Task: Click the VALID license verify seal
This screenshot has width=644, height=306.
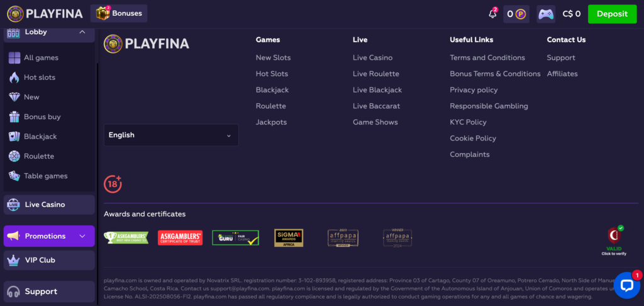Action: click(614, 241)
